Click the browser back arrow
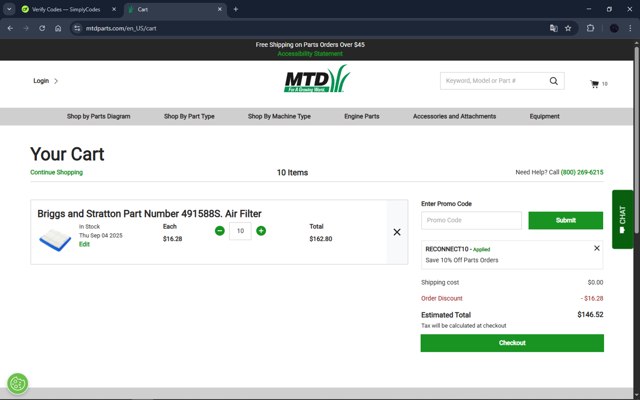This screenshot has height=400, width=640. click(10, 28)
